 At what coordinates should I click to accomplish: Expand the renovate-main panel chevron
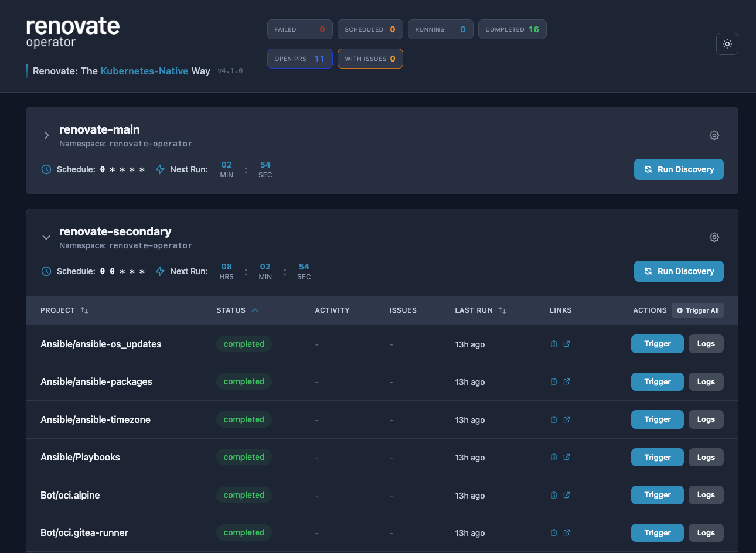[x=46, y=135]
